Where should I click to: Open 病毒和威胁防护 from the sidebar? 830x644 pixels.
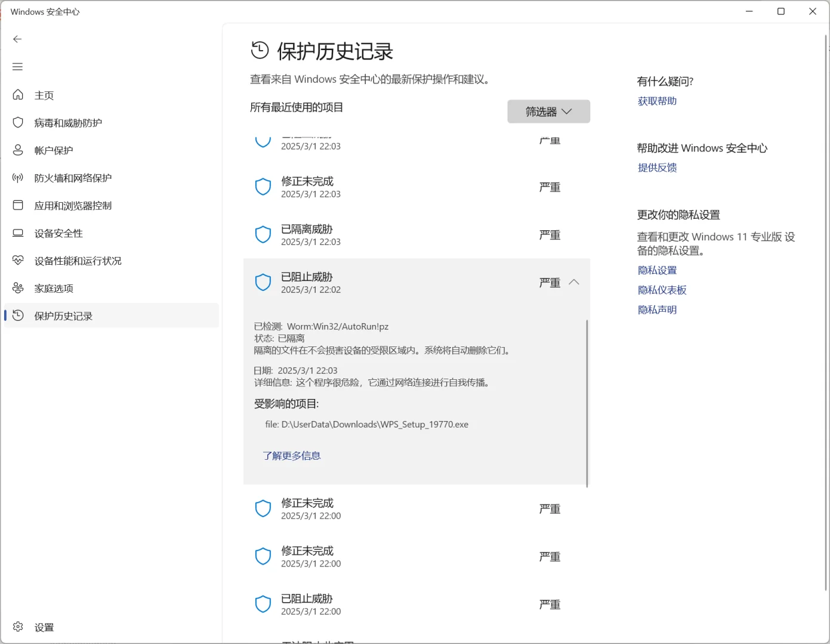pos(70,122)
